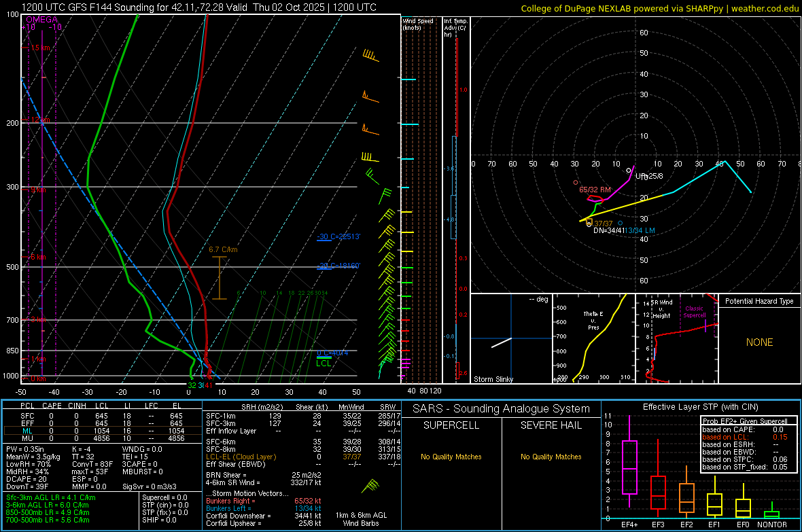Click the green LCL marker on the skew-T

324,363
